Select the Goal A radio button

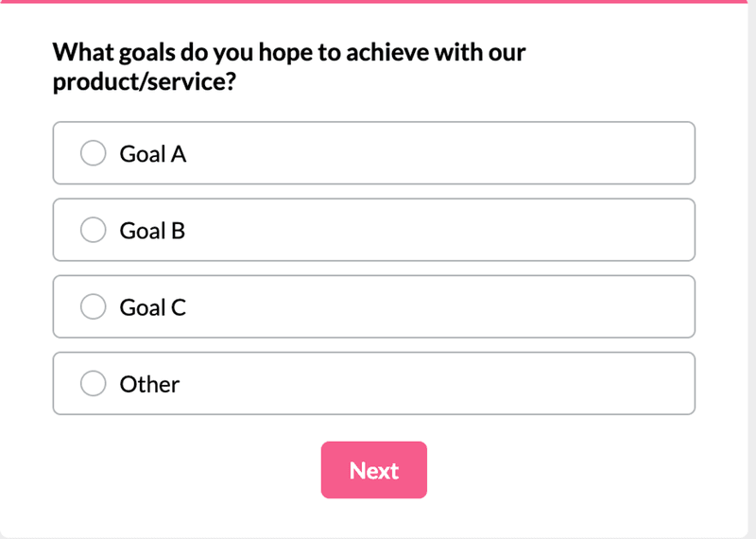point(93,153)
